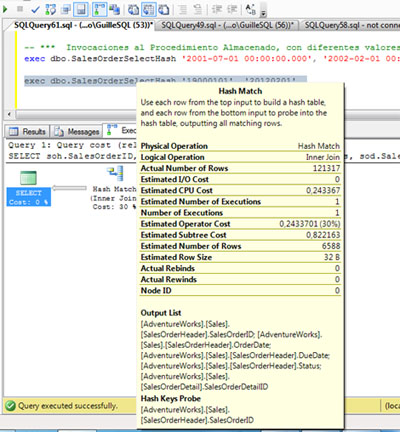Click the 'Actual Number of Rows' value 121317
The height and width of the screenshot is (432, 400).
click(x=326, y=168)
